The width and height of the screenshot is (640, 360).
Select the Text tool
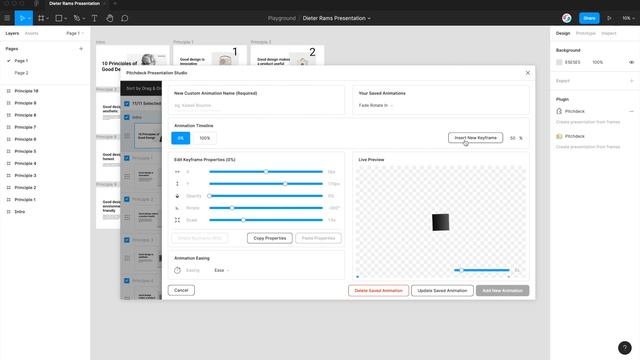[94, 18]
